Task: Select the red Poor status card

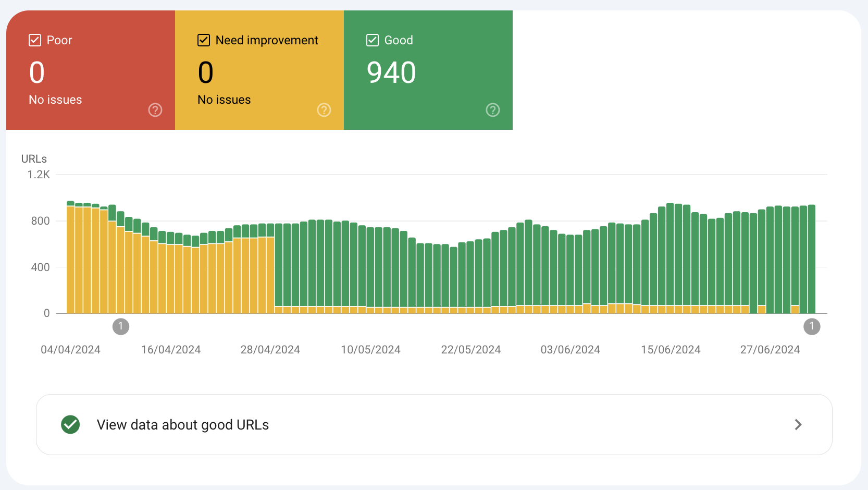Action: [91, 70]
